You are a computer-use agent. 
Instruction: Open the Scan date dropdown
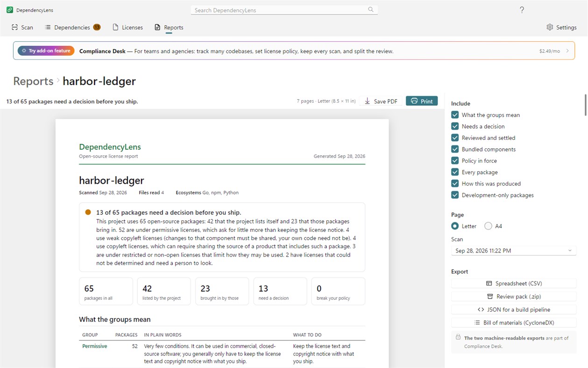514,251
